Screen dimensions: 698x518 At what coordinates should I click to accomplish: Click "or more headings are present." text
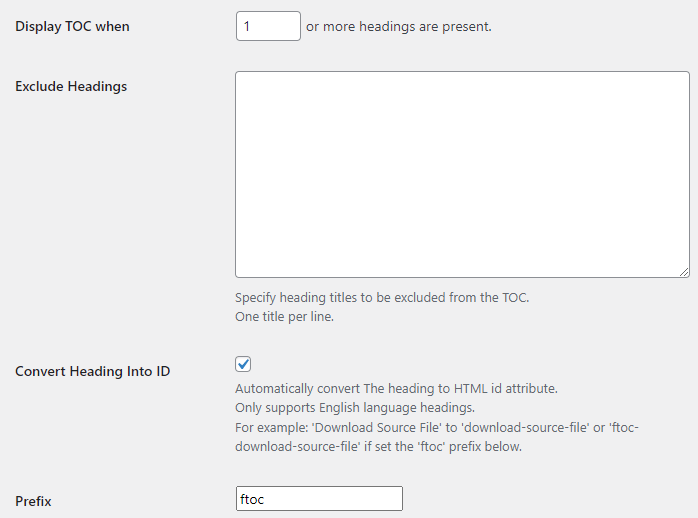pos(399,27)
